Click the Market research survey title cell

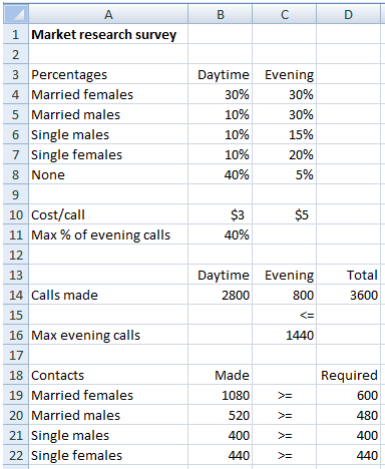[108, 34]
